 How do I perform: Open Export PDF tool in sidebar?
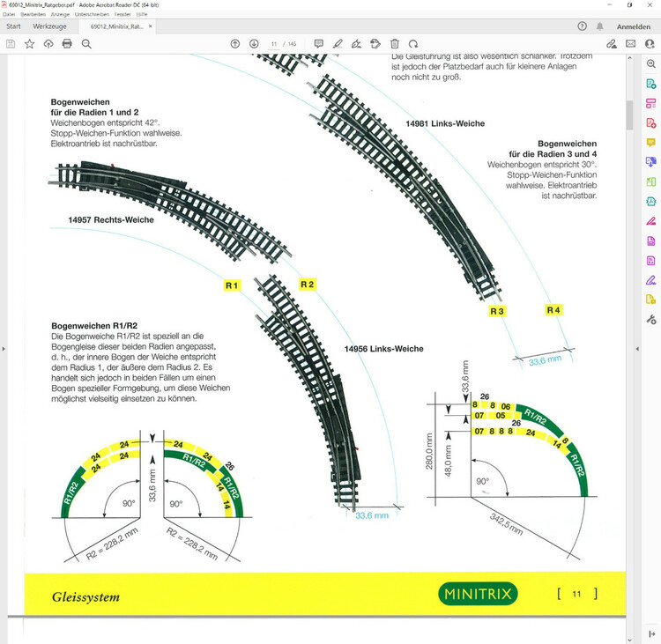coord(651,84)
